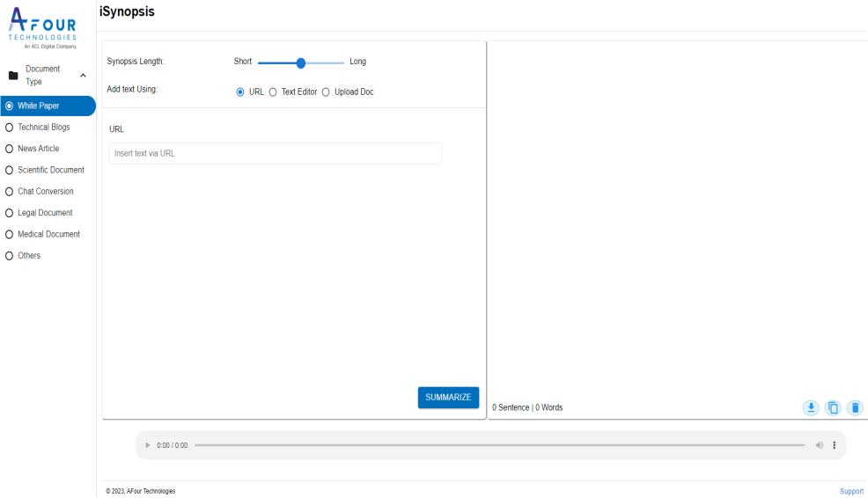Click the AFour Technologies logo

[x=42, y=27]
